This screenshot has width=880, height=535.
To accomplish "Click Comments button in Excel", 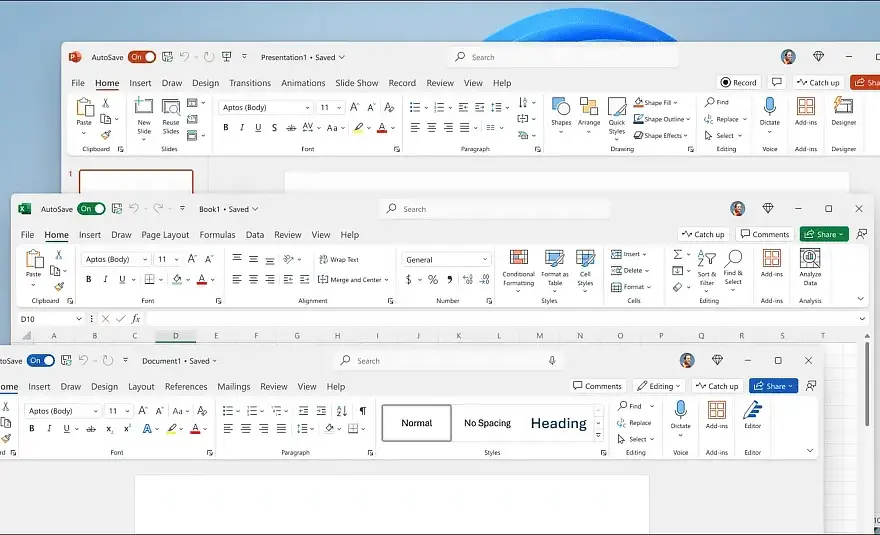I will click(x=765, y=234).
